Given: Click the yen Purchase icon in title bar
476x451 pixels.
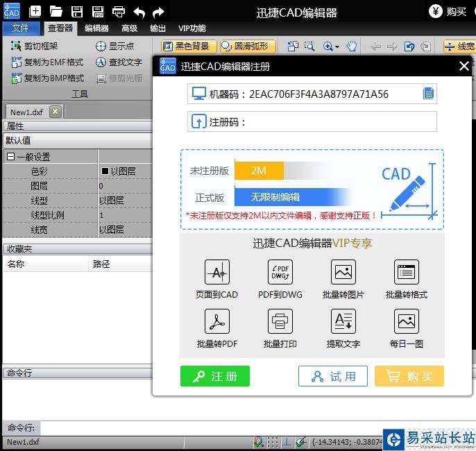Looking at the screenshot, I should tap(435, 12).
